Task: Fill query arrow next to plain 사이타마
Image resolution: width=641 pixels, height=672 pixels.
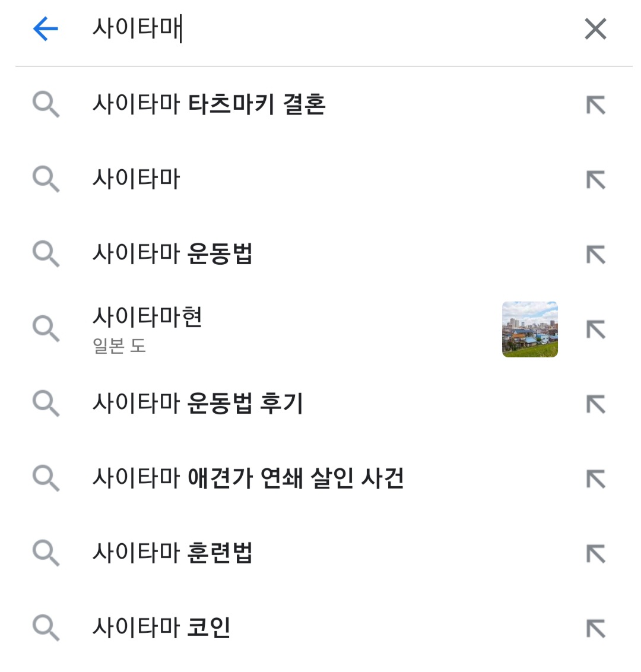Action: [x=595, y=179]
